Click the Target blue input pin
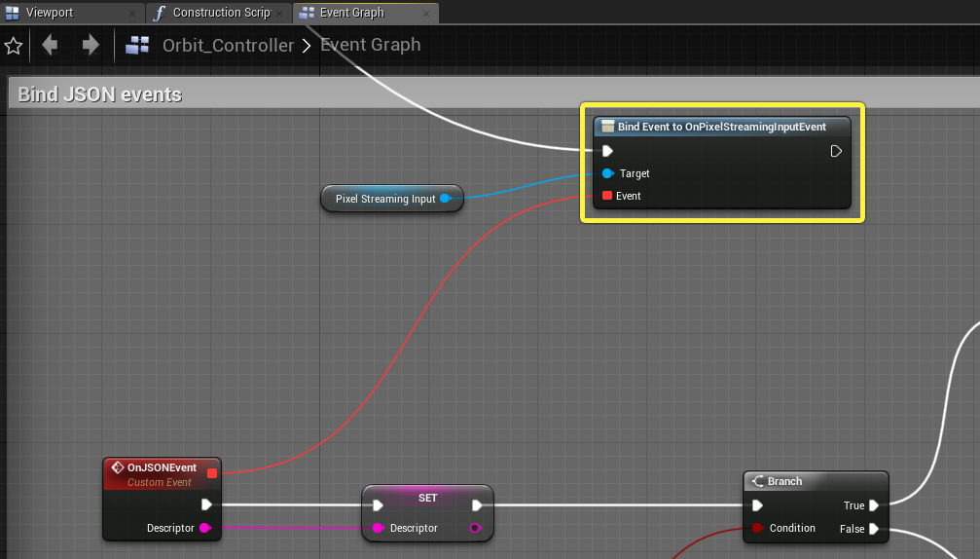The image size is (980, 559). pyautogui.click(x=607, y=173)
